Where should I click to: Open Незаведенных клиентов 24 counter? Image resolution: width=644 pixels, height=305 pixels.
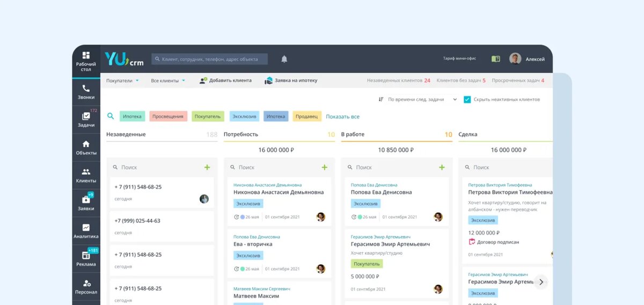[399, 80]
